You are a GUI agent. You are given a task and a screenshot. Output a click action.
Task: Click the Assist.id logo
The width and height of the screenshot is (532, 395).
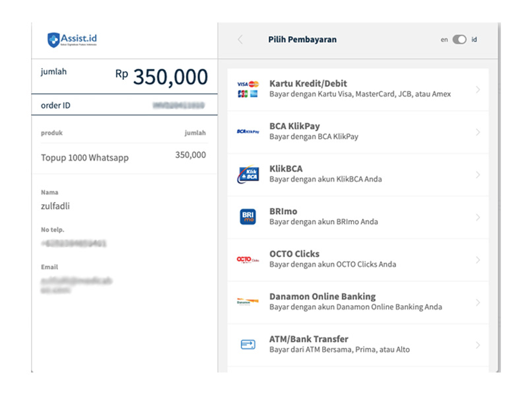tap(72, 40)
